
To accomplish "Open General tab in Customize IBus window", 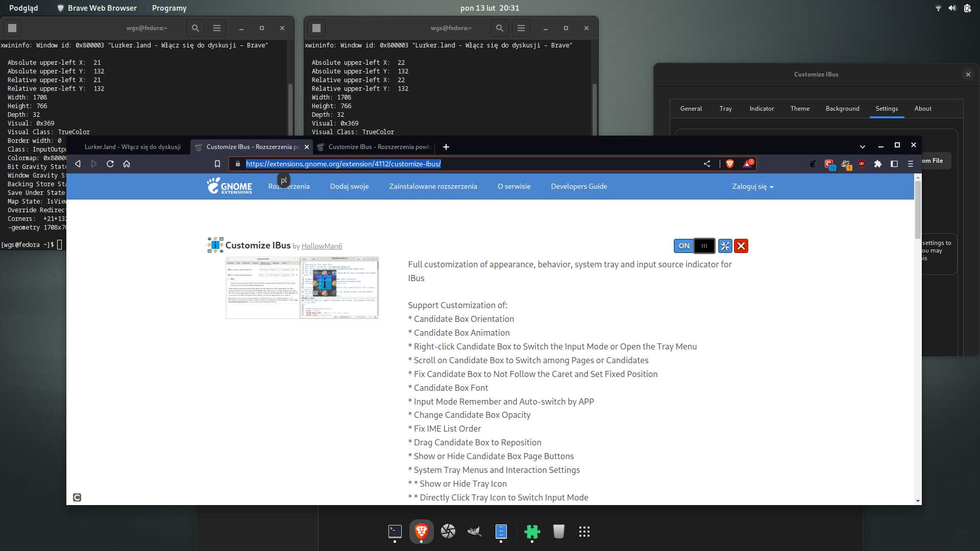I will (x=691, y=109).
